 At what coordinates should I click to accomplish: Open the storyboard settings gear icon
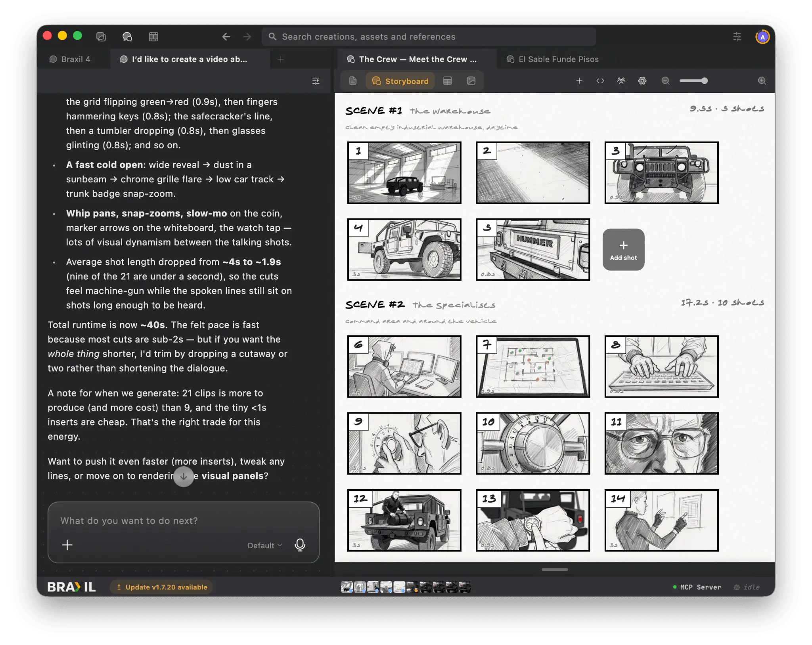642,81
